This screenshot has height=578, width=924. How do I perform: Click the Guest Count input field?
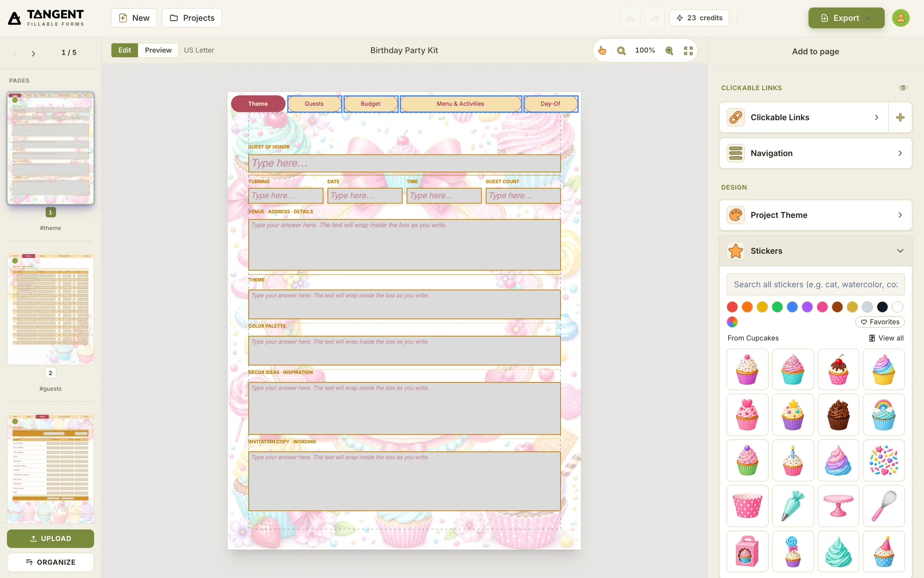tap(523, 196)
